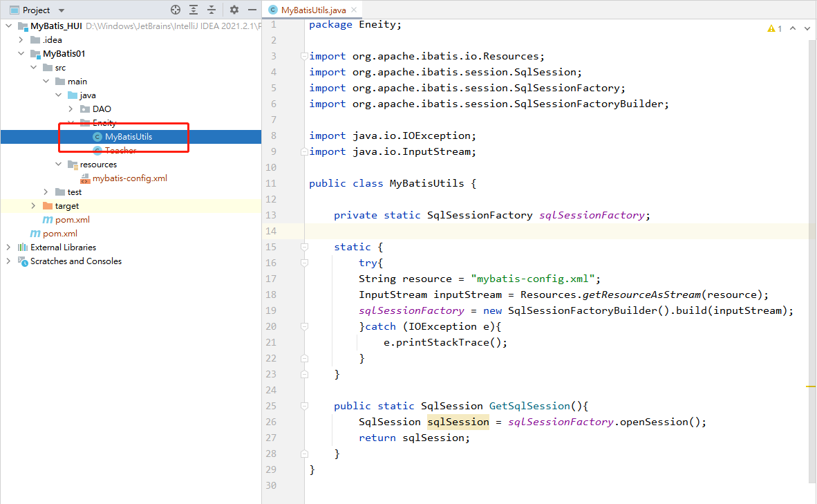Select Teacher class in project tree
This screenshot has height=504, width=817.
click(x=120, y=150)
